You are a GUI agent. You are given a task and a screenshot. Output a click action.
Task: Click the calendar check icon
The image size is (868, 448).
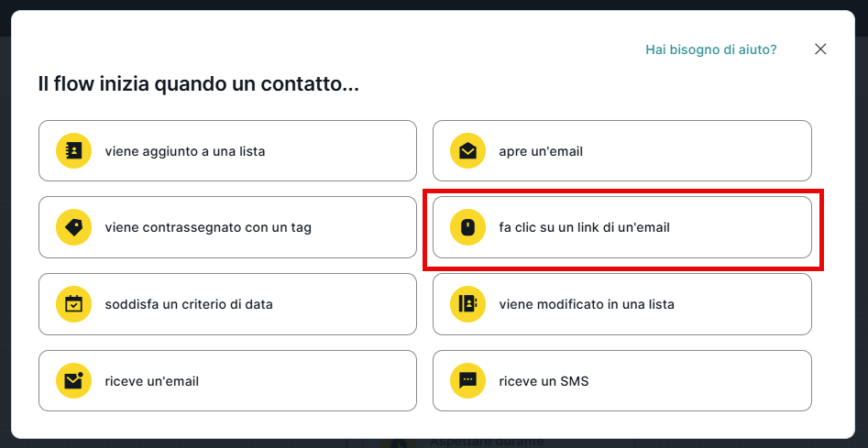coord(74,304)
